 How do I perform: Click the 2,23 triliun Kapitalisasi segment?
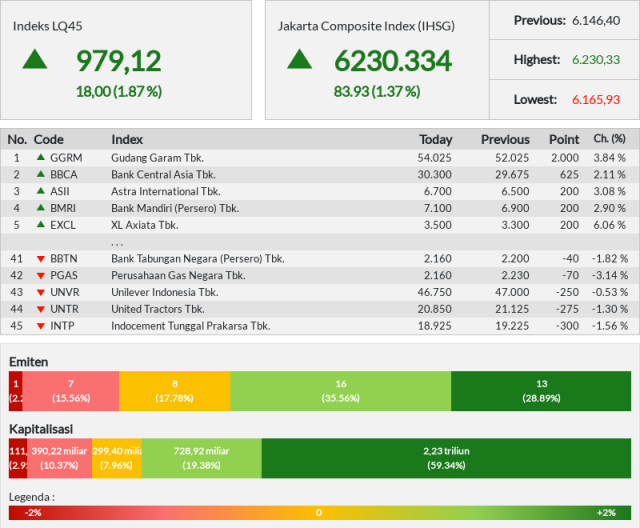point(446,458)
